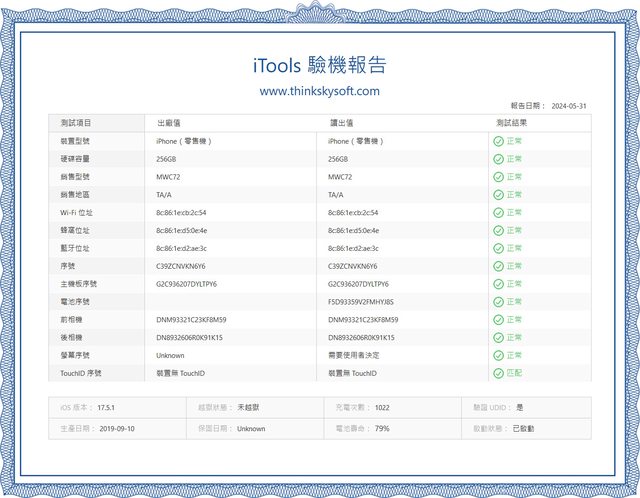640x498 pixels.
Task: Click the green check icon in 銷售地區 row
Action: point(498,195)
